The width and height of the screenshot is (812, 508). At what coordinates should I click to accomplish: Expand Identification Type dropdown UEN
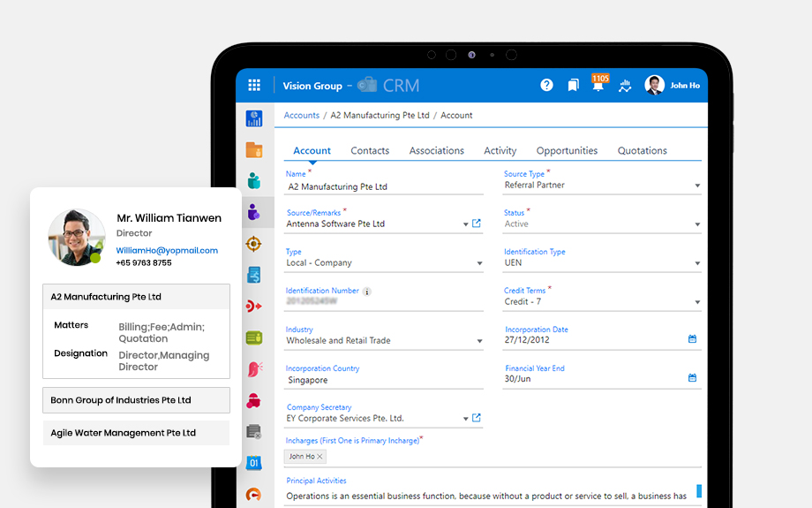tap(697, 263)
